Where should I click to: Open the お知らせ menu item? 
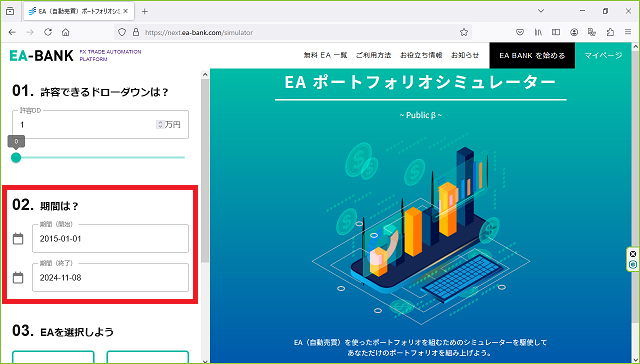[x=465, y=55]
